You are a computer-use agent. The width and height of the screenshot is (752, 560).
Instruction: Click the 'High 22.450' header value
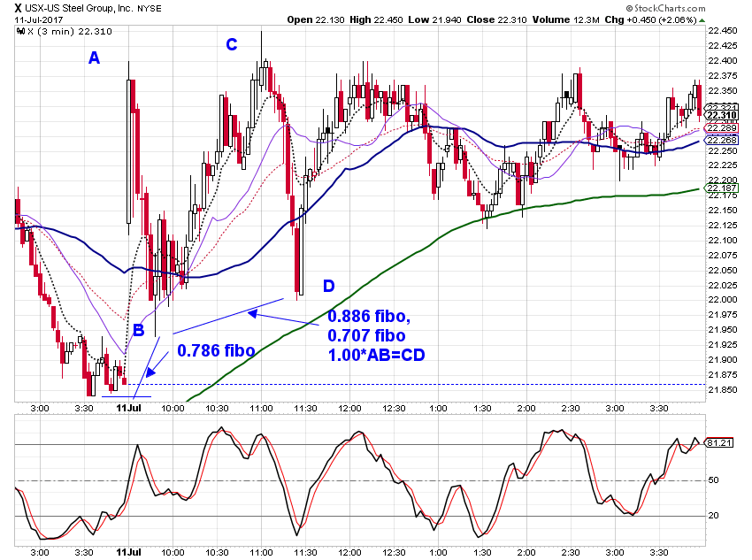pyautogui.click(x=376, y=19)
